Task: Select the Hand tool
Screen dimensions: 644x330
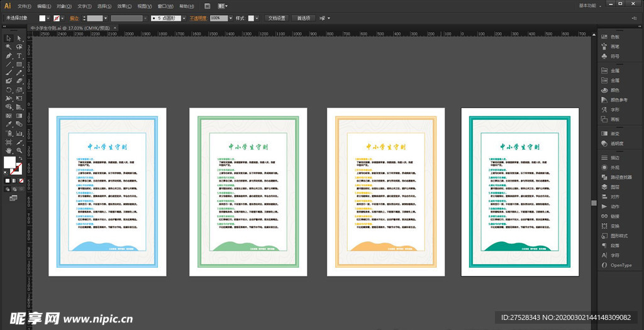Action: pyautogui.click(x=9, y=151)
